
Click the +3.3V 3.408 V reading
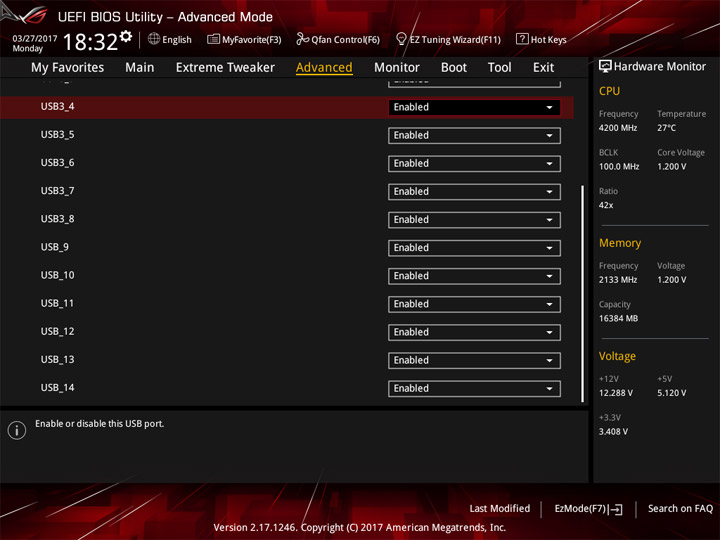[x=613, y=432]
